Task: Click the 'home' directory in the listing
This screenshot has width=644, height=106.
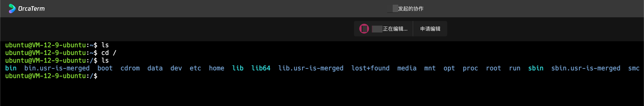Action: [217, 68]
